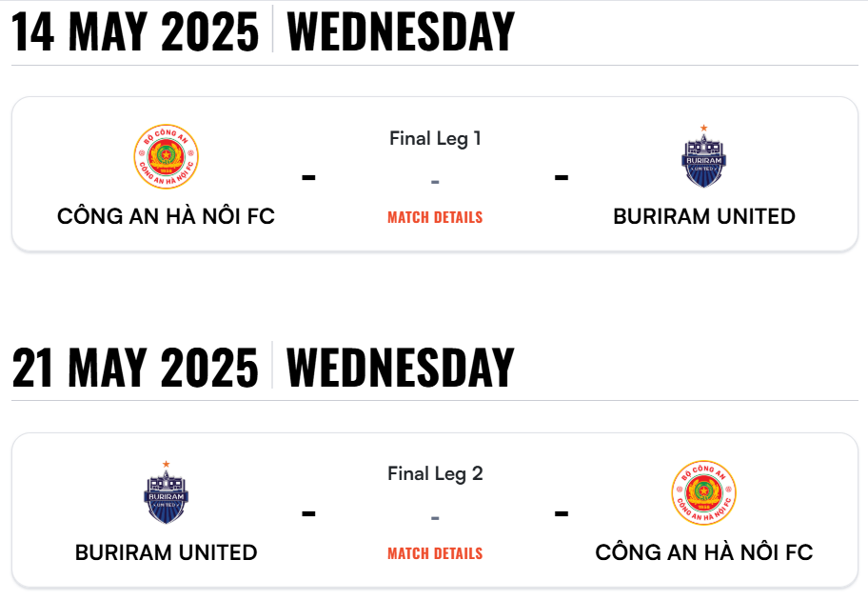Open Match Details for Final Leg 2
Viewport: 868px width, 600px height.
click(x=435, y=553)
